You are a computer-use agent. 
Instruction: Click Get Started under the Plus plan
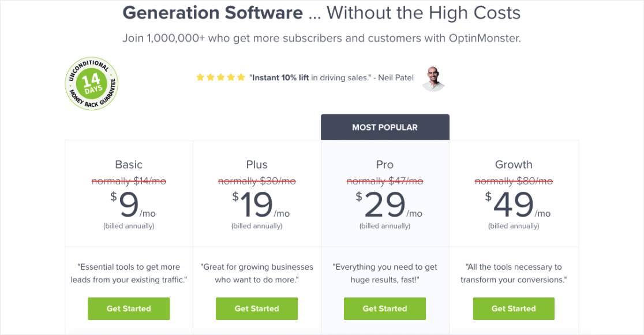pos(256,308)
